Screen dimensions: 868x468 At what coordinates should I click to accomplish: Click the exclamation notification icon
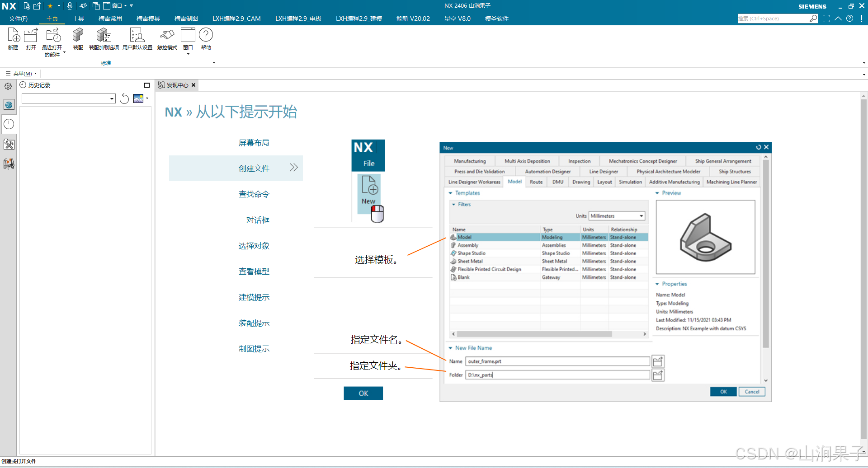coord(862,19)
